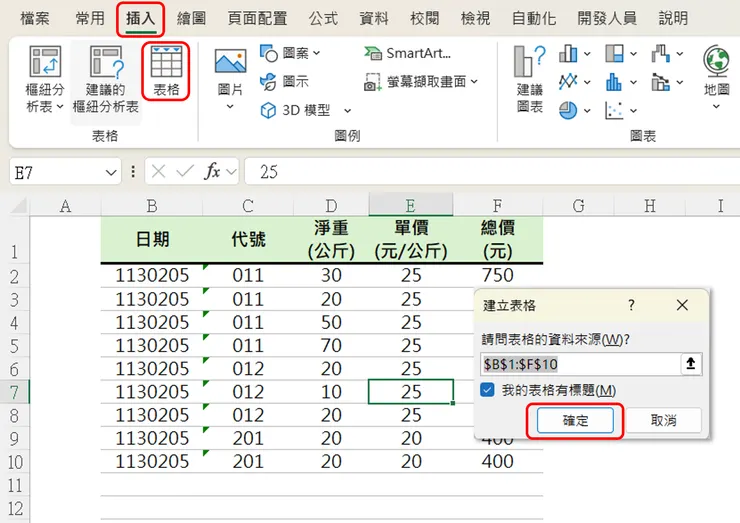The height and width of the screenshot is (523, 740).
Task: Insert a 表格 from the ribbon
Action: (166, 71)
